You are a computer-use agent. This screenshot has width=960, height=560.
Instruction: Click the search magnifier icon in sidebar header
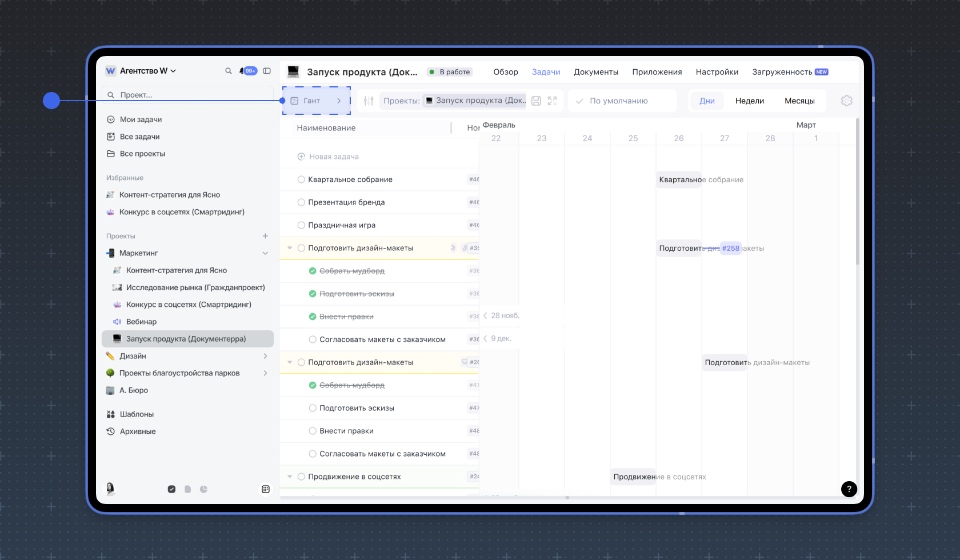(x=228, y=71)
